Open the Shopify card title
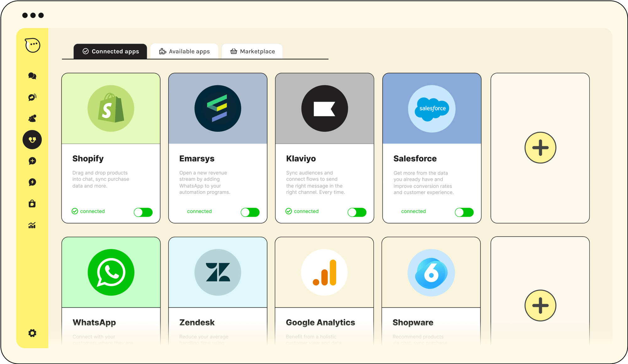Image resolution: width=628 pixels, height=364 pixels. [88, 158]
